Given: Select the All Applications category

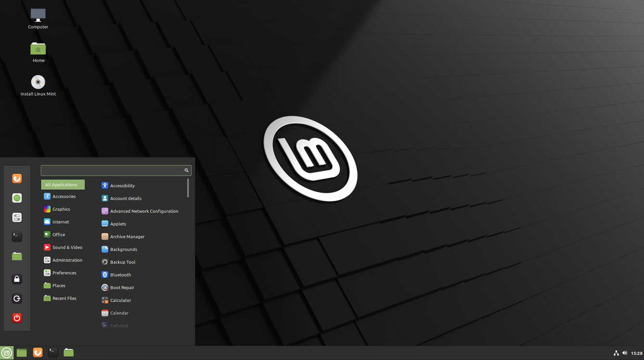Looking at the screenshot, I should click(63, 185).
